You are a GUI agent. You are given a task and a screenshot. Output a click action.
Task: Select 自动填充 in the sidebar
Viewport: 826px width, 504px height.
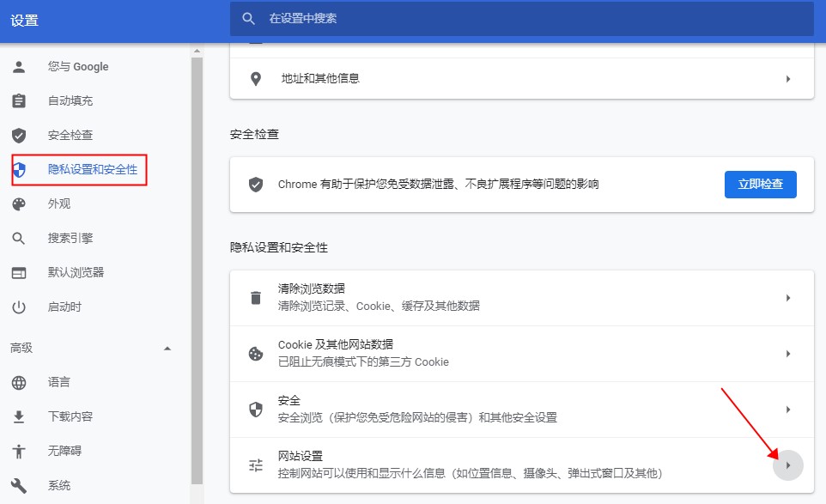tap(70, 100)
